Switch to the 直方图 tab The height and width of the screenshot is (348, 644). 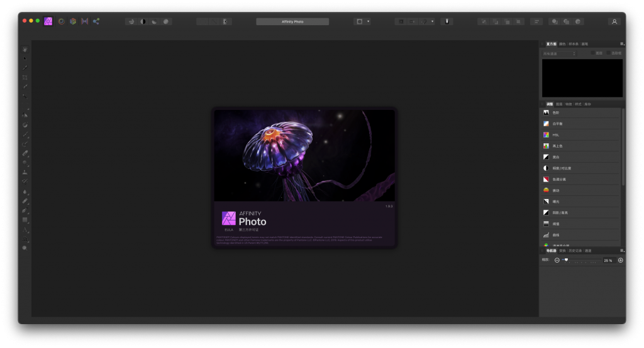551,44
